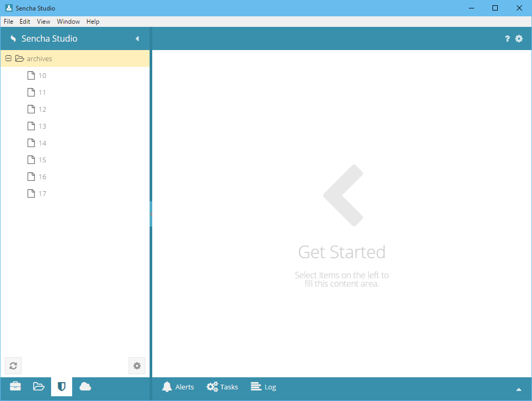The image size is (532, 401).
Task: Switch to the briefcase workspace tab
Action: 15,386
